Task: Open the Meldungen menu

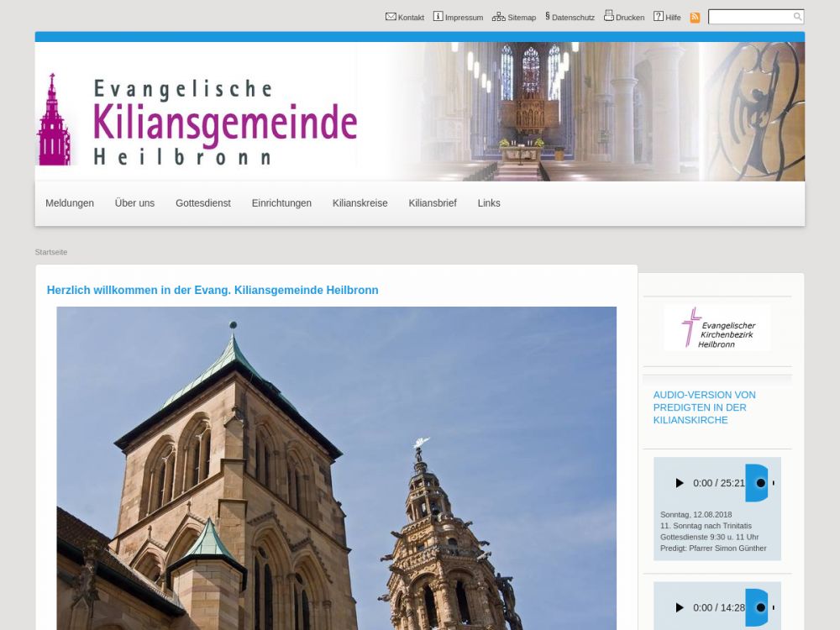Action: [x=70, y=203]
